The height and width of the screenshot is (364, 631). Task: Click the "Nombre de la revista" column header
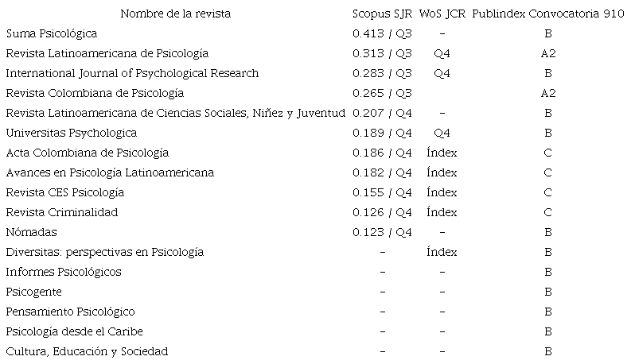pyautogui.click(x=176, y=14)
